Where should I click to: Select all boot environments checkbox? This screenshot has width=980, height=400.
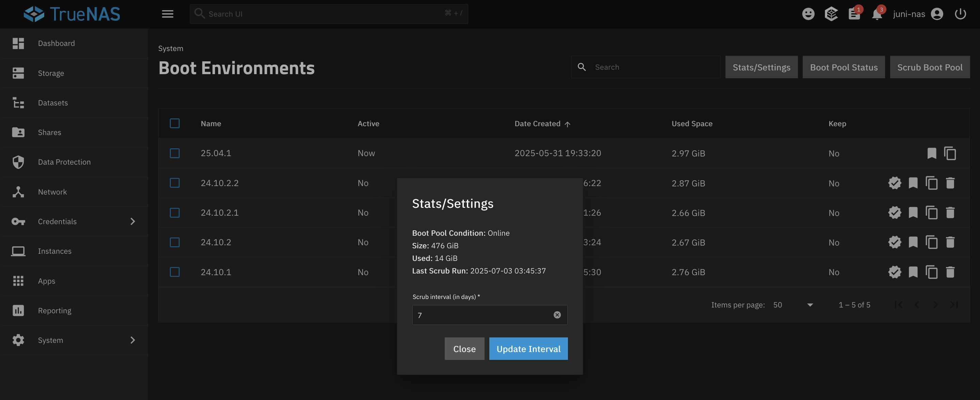point(175,123)
